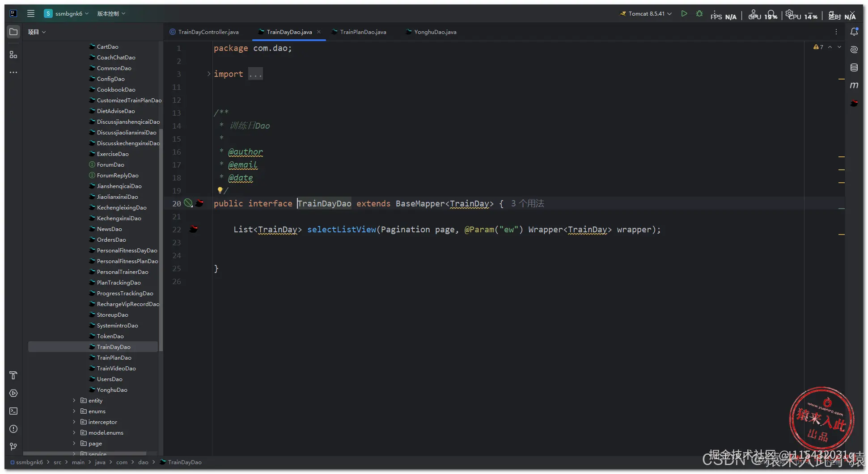
Task: Click the green Run button
Action: coord(684,14)
